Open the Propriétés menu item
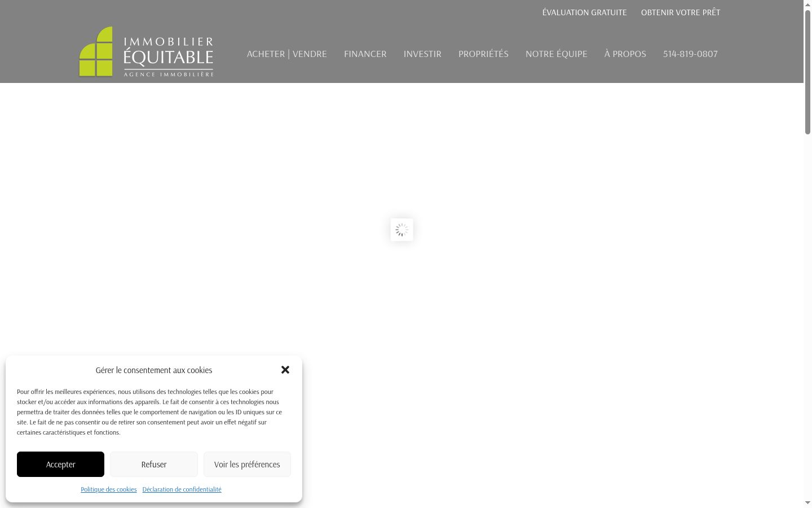This screenshot has height=508, width=812. point(483,54)
